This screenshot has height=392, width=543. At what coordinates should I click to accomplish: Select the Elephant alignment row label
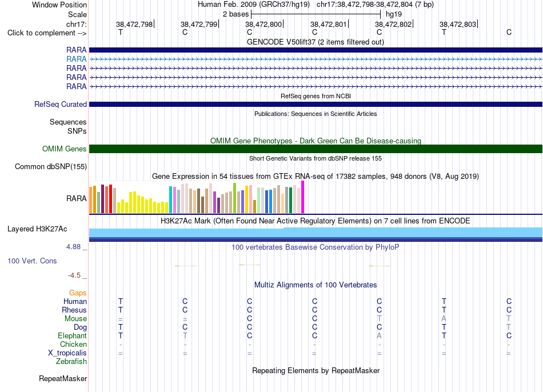pyautogui.click(x=72, y=335)
